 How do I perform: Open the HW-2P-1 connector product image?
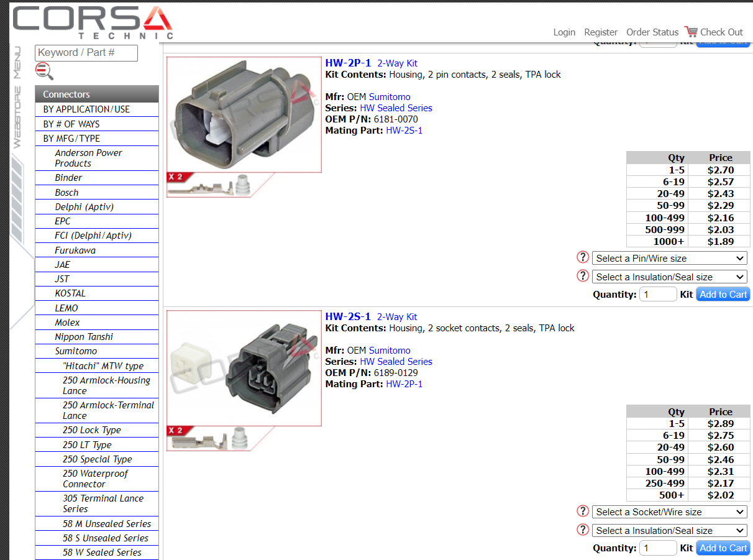tap(244, 115)
